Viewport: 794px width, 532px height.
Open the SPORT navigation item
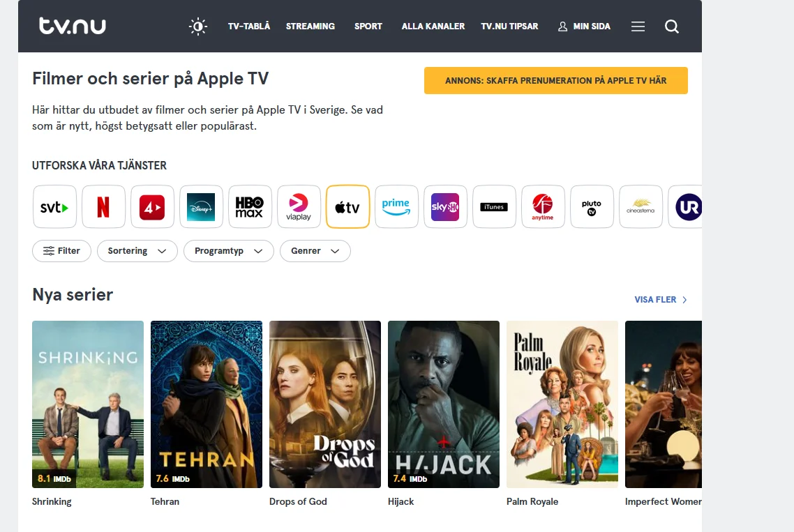pyautogui.click(x=368, y=26)
